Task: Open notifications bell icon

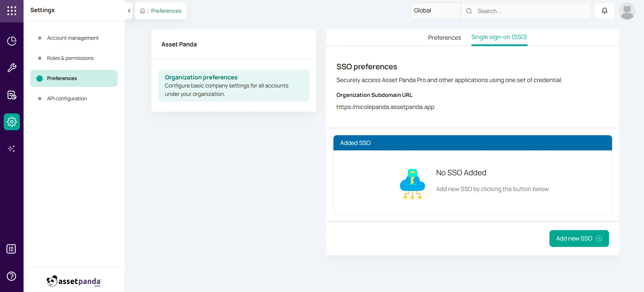Action: tap(605, 11)
